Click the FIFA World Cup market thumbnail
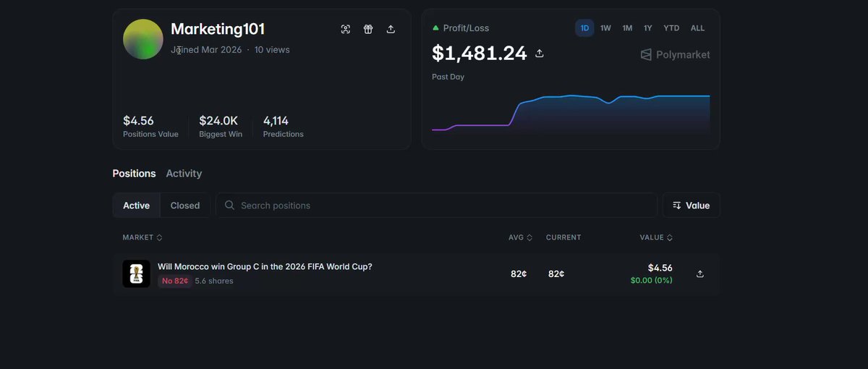This screenshot has height=369, width=868. point(136,273)
